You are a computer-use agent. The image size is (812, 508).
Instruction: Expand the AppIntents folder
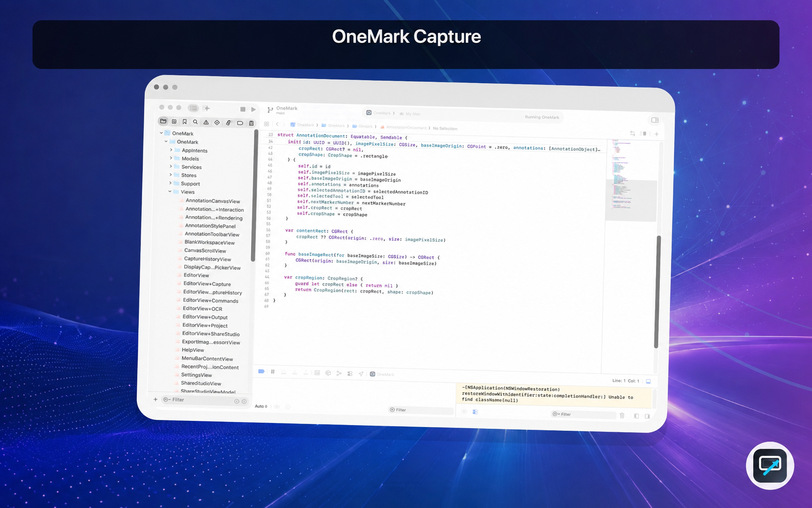(171, 150)
